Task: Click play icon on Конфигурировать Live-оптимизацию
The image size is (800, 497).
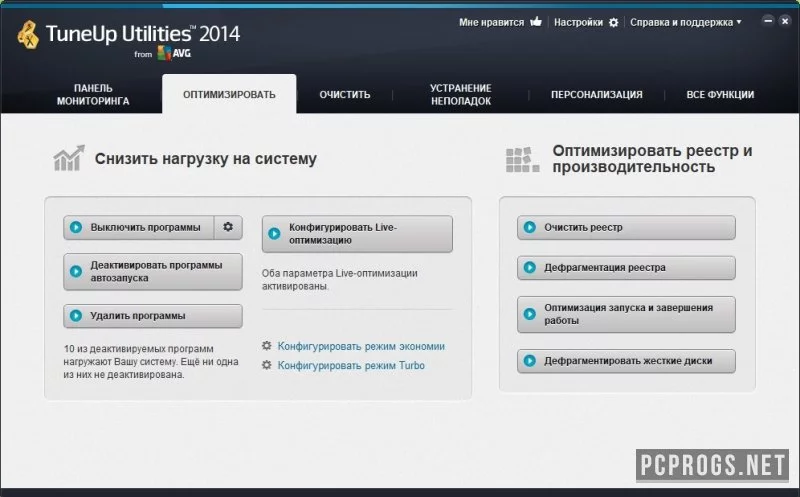Action: (x=274, y=233)
